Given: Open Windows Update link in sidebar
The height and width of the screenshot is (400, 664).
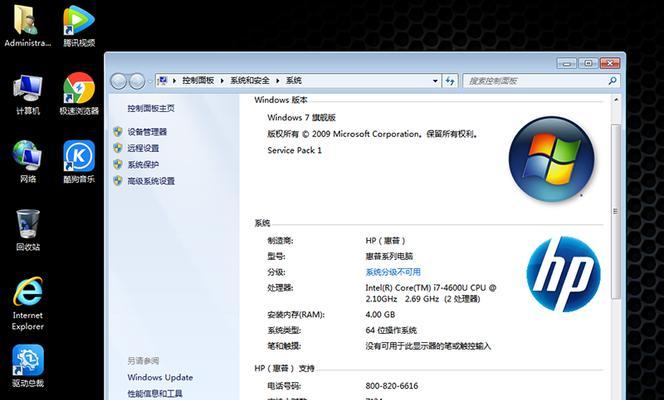Looking at the screenshot, I should coord(160,377).
